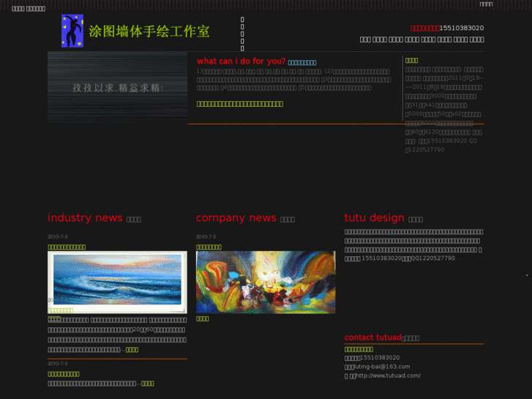
Task: Click the email luting-bai@163.com
Action: tap(382, 367)
